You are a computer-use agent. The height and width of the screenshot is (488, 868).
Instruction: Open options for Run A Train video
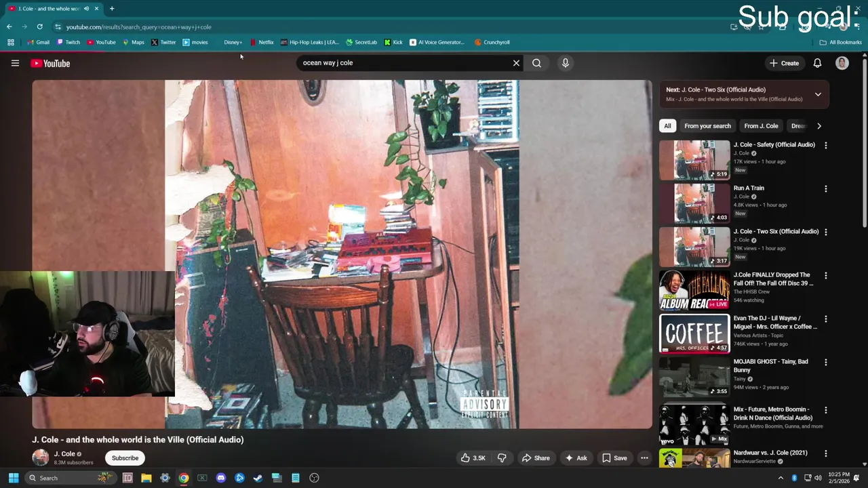[x=825, y=188]
